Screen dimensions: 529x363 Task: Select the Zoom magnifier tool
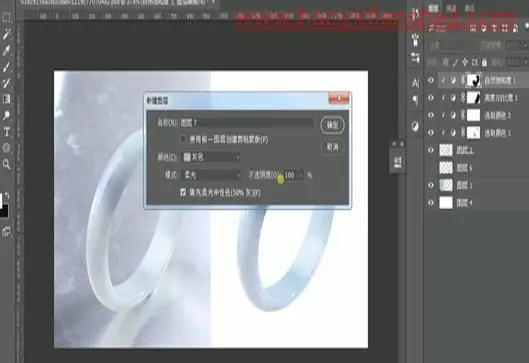[6, 164]
